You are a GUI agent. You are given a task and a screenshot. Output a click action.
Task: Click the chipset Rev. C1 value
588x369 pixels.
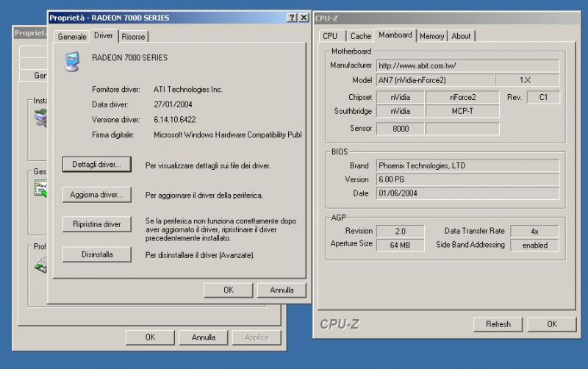click(543, 97)
